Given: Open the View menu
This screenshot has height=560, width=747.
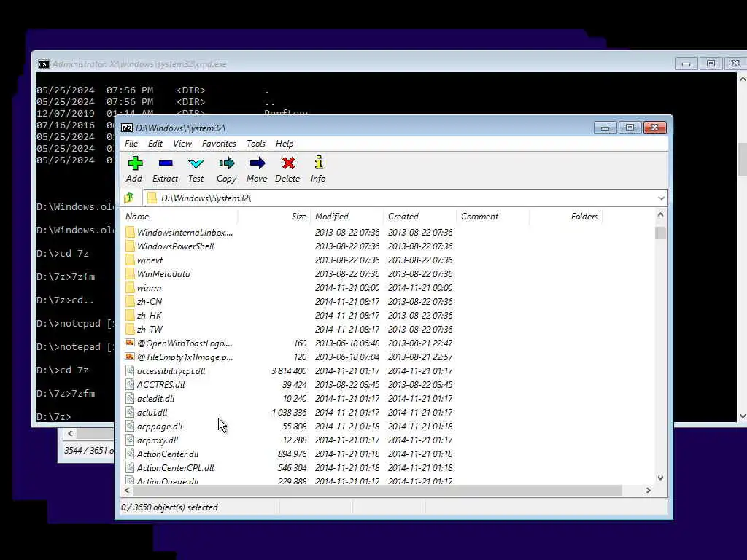Looking at the screenshot, I should [x=182, y=144].
